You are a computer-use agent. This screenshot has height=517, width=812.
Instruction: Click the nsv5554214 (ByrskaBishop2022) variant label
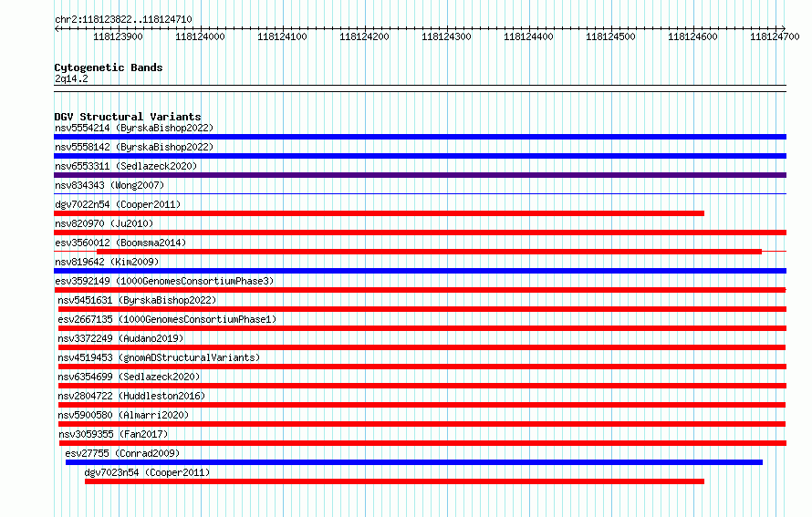[134, 128]
